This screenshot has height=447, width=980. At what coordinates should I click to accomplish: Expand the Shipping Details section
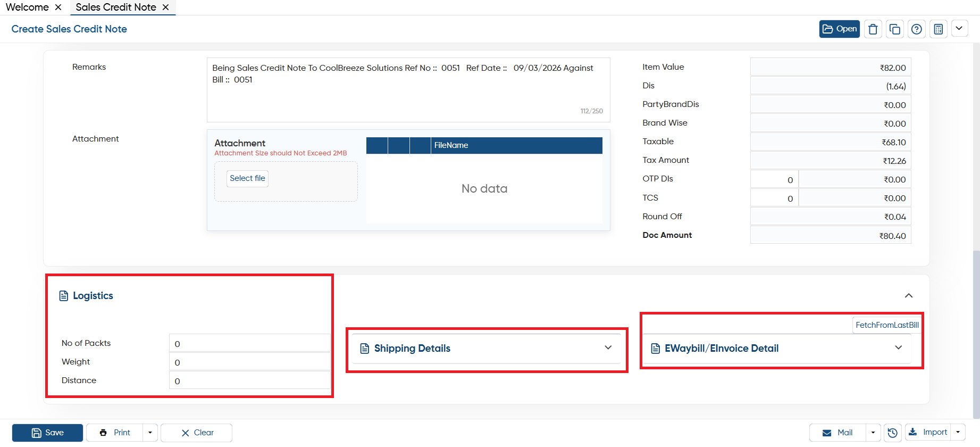[x=608, y=348]
